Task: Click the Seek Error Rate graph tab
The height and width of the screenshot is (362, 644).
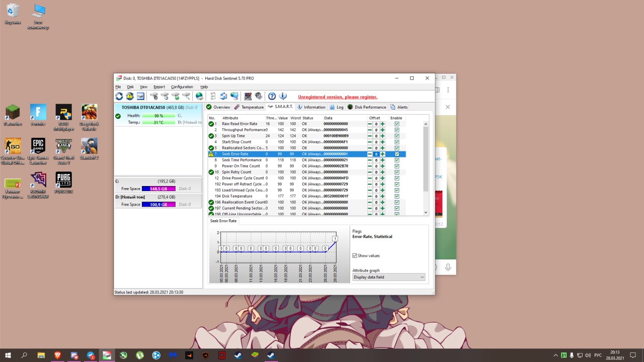Action: click(x=223, y=221)
